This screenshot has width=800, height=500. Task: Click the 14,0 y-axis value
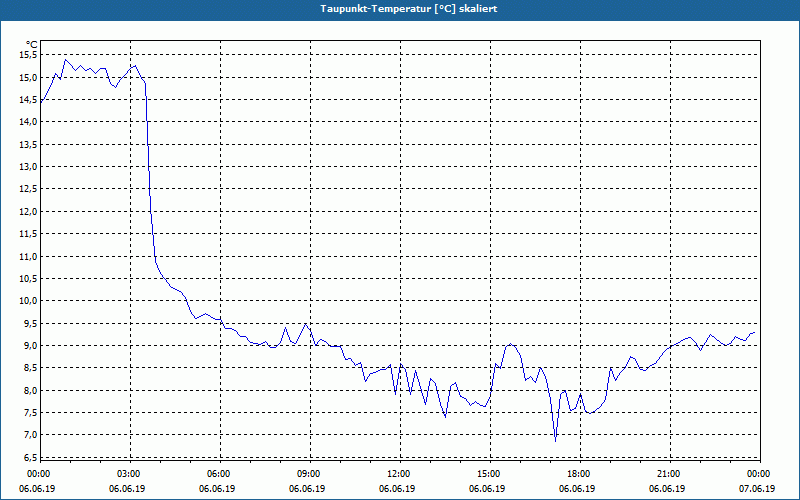[x=27, y=122]
